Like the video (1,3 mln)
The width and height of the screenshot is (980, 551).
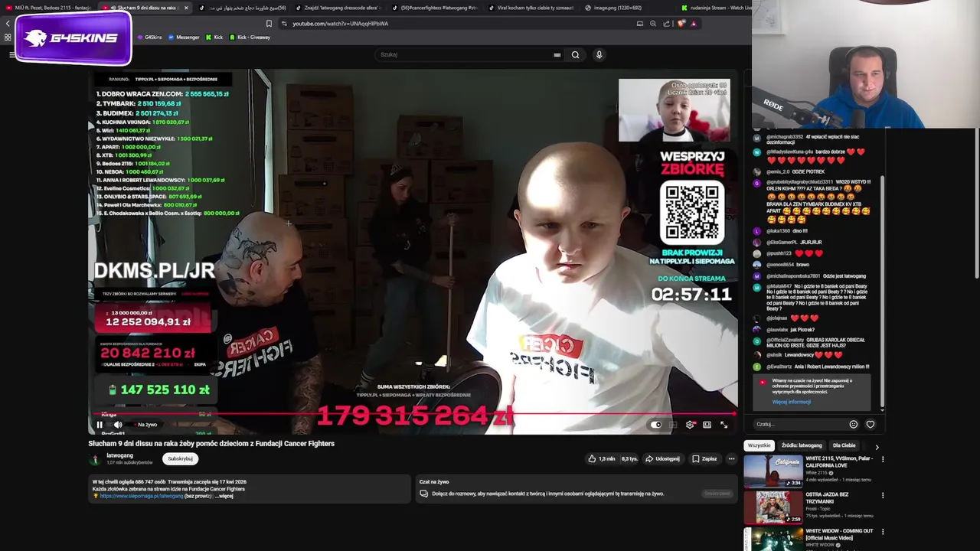point(602,458)
